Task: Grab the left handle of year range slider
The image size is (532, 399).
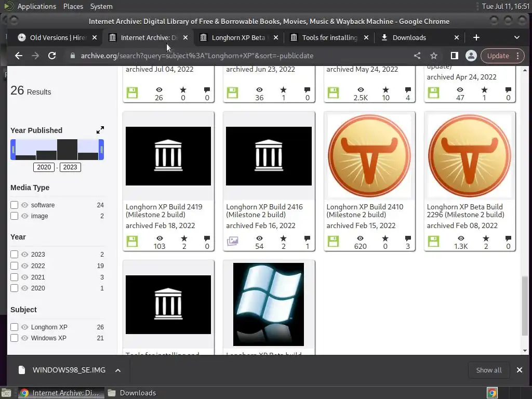Action: coord(13,149)
